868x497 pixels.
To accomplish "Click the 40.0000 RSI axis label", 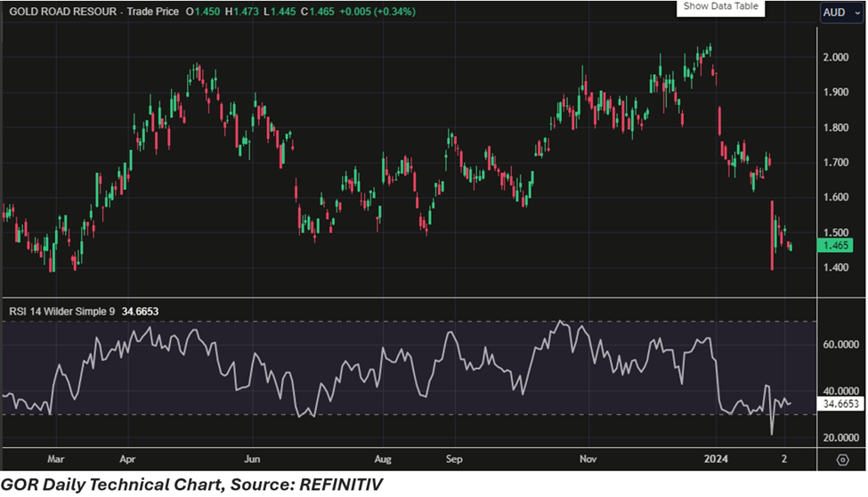I will [841, 391].
